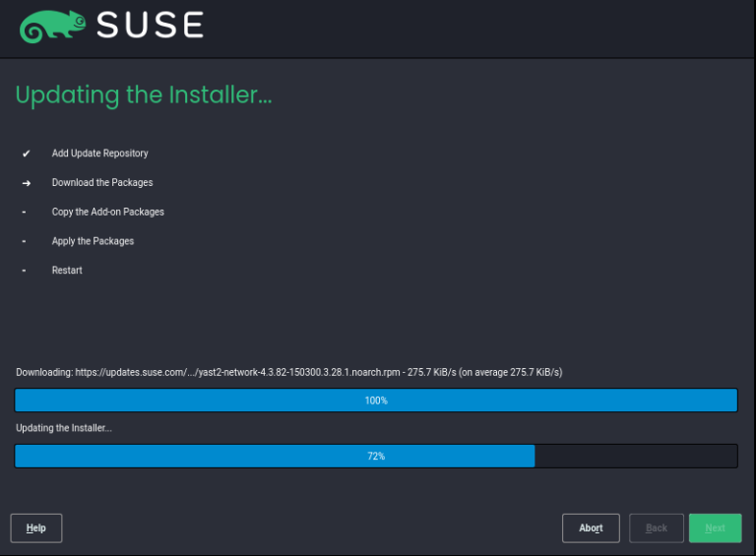This screenshot has height=556, width=756.
Task: Click the dash beside Copy the Add-on Packages
Action: (25, 212)
